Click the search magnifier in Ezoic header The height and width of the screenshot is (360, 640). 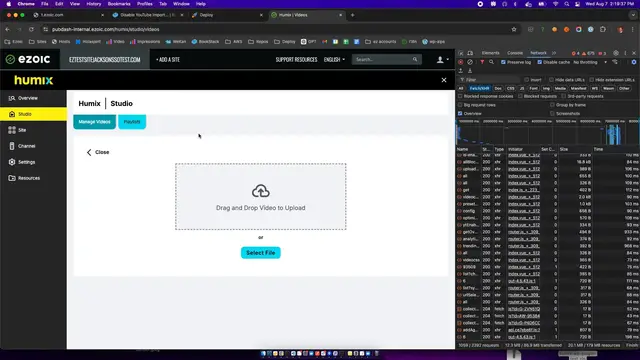tap(415, 60)
